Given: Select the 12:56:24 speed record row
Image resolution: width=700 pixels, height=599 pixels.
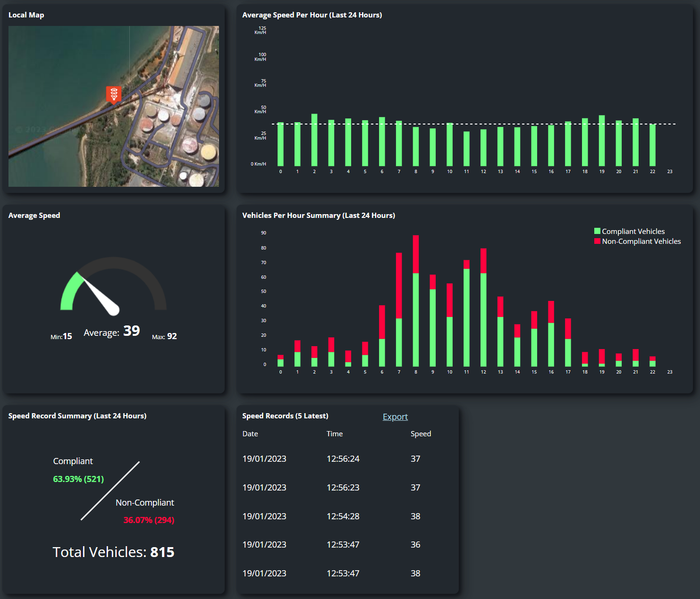Looking at the screenshot, I should (343, 459).
